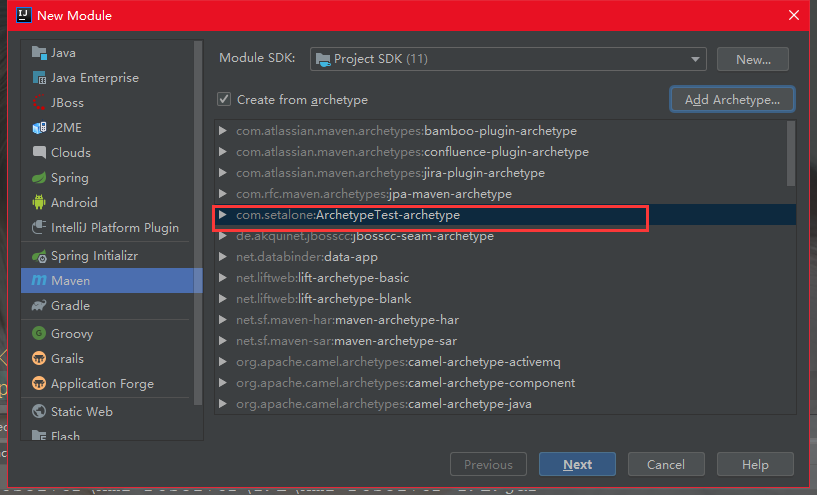Select net.databinder:data-app row text

pos(307,257)
